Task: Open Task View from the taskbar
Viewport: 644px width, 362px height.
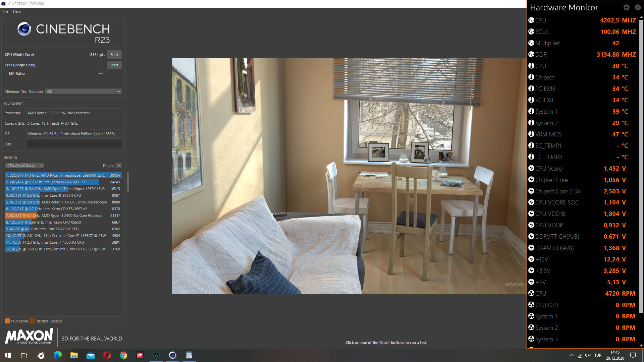Action: coord(24,355)
